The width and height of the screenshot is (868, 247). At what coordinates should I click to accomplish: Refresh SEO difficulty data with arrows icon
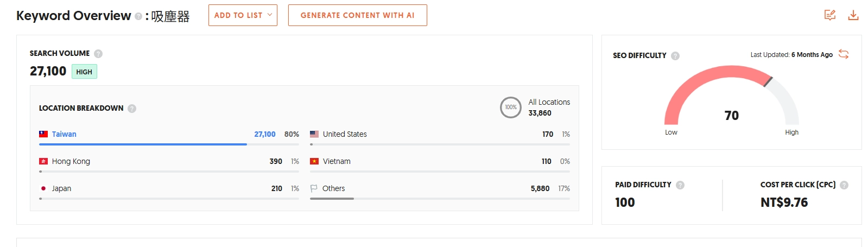pos(844,54)
